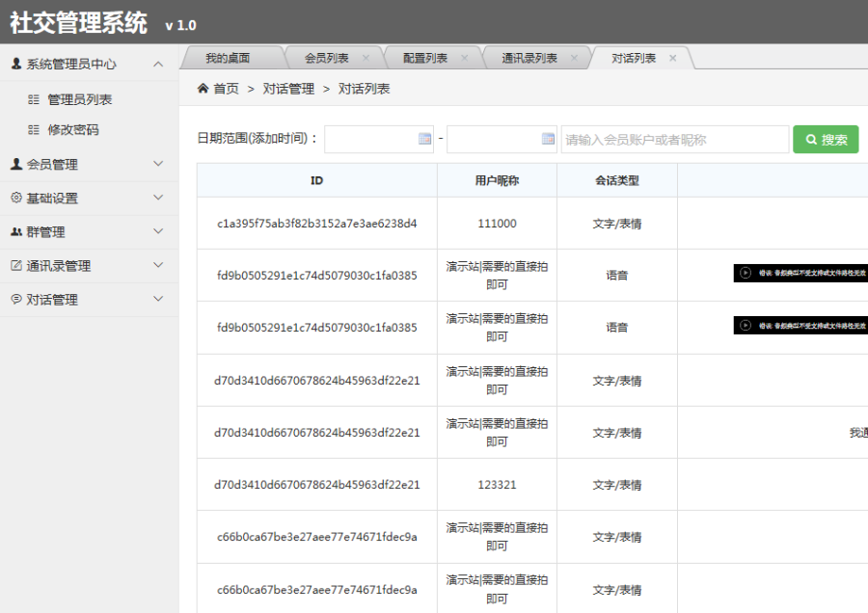Expand the 会员管理 menu
Image resolution: width=868 pixels, height=613 pixels.
[x=158, y=164]
